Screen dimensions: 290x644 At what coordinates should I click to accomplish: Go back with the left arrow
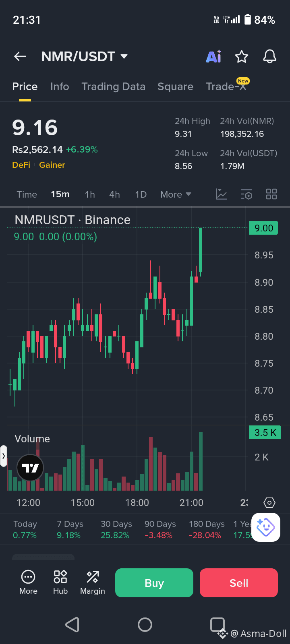coord(20,57)
